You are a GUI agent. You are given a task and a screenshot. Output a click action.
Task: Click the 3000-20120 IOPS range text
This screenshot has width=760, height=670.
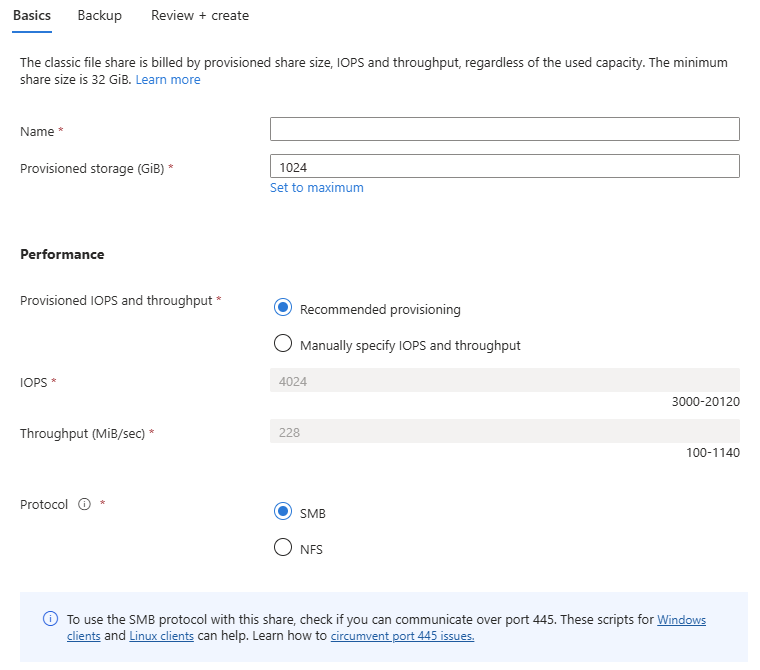pos(705,402)
